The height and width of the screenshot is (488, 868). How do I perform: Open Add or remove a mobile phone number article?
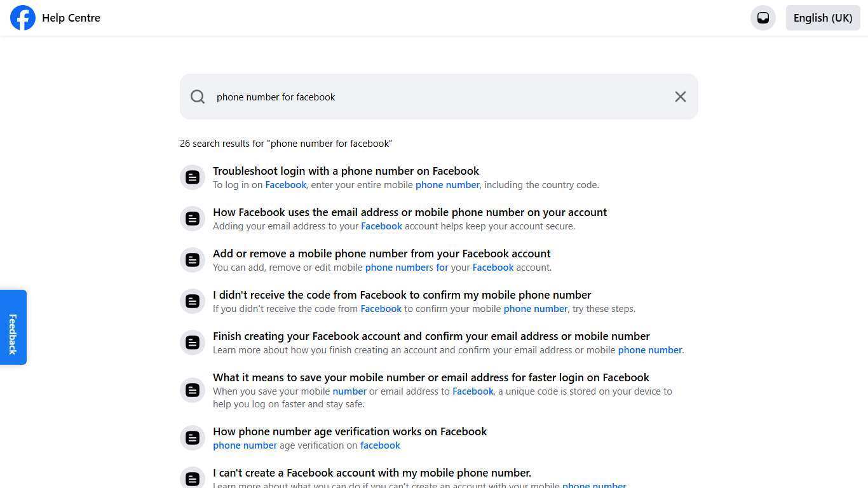[381, 254]
